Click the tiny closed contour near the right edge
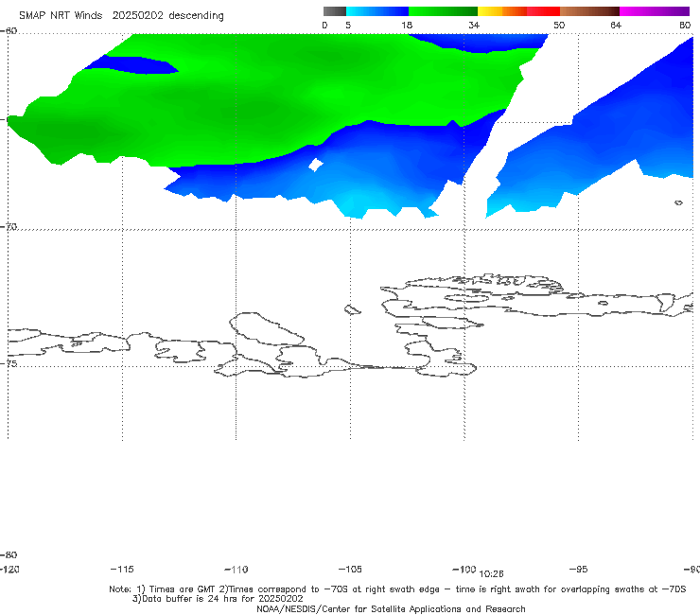This screenshot has height=615, width=700. (678, 202)
